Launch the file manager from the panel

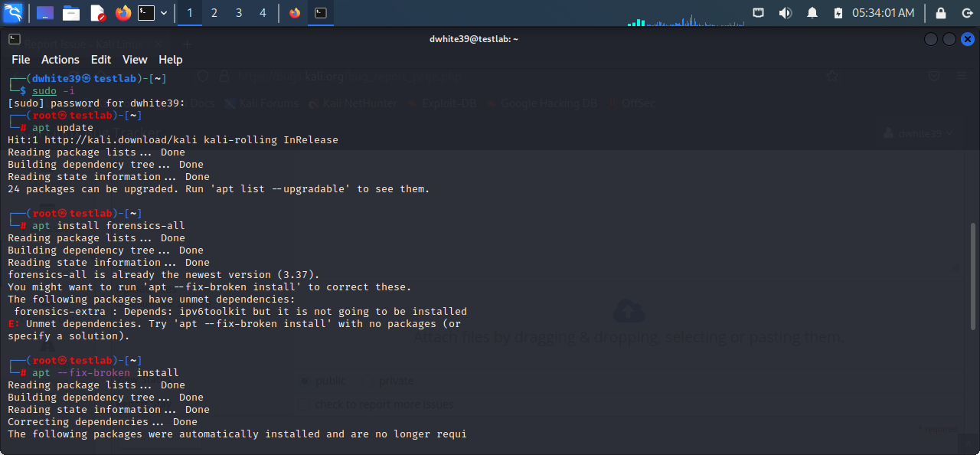point(71,13)
